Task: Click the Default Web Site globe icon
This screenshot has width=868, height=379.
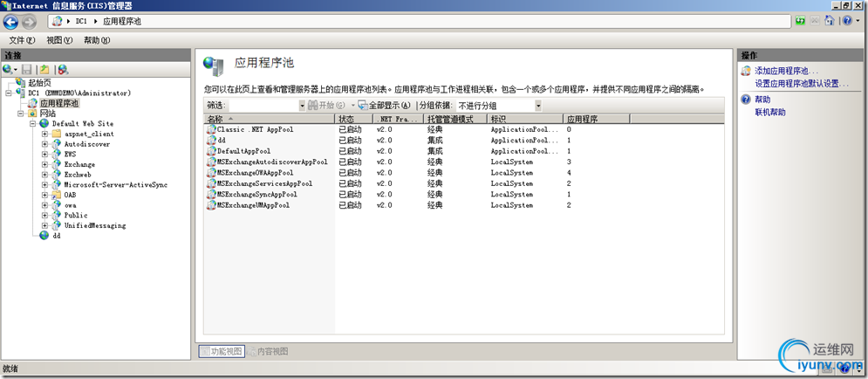Action: click(44, 123)
